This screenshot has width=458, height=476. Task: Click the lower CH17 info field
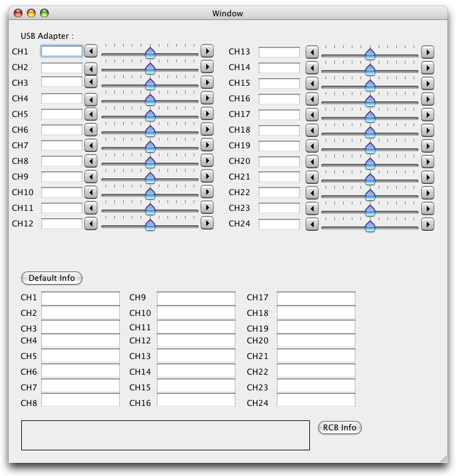[x=316, y=298]
